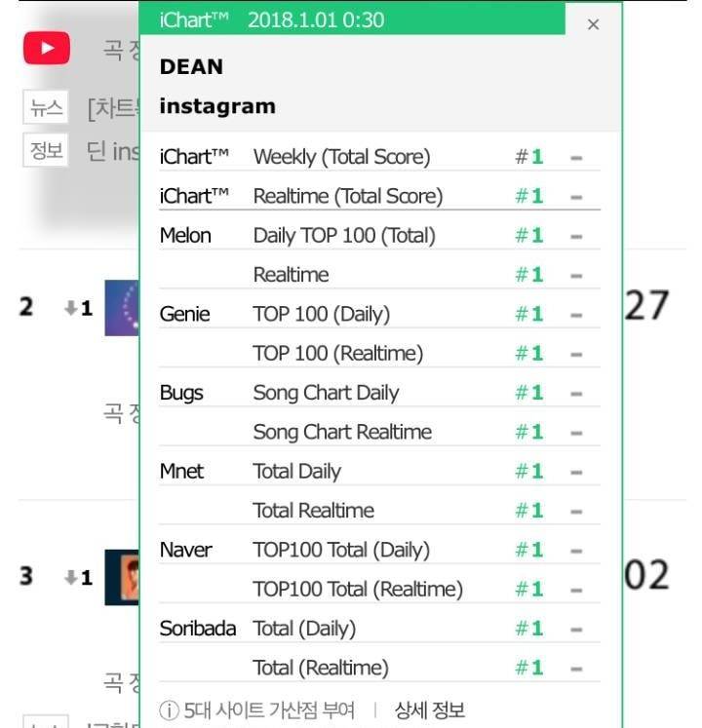The image size is (702, 728).
Task: Click the Soribada Total (Realtime) row
Action: click(x=379, y=668)
